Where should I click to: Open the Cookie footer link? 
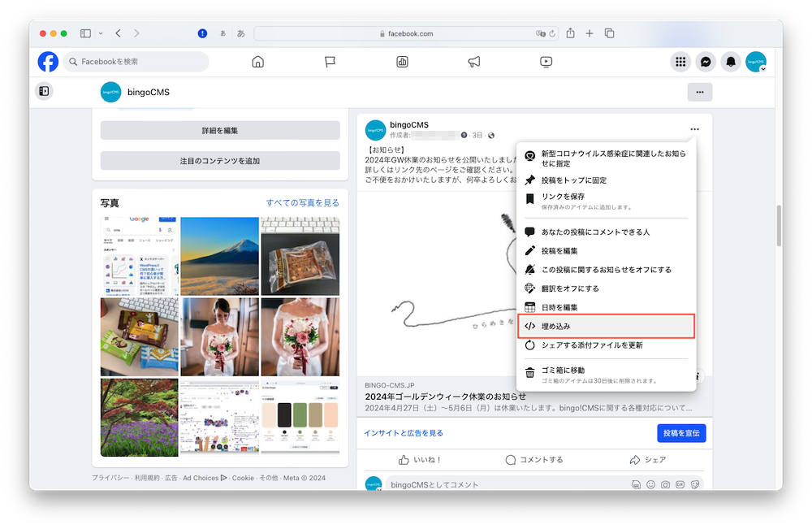[243, 478]
